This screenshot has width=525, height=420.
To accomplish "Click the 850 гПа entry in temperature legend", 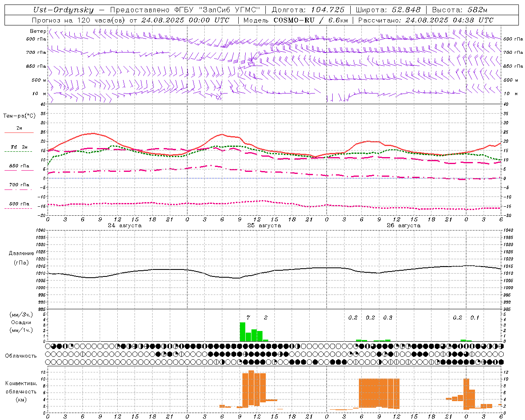I will pos(19,166).
